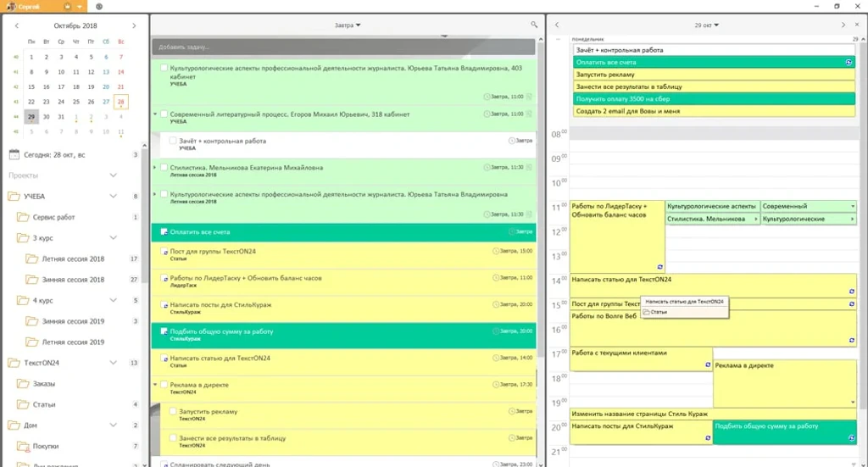Viewport: 868px width, 467px height.
Task: Click the folder icon in the Статьи tooltip
Action: 646,312
